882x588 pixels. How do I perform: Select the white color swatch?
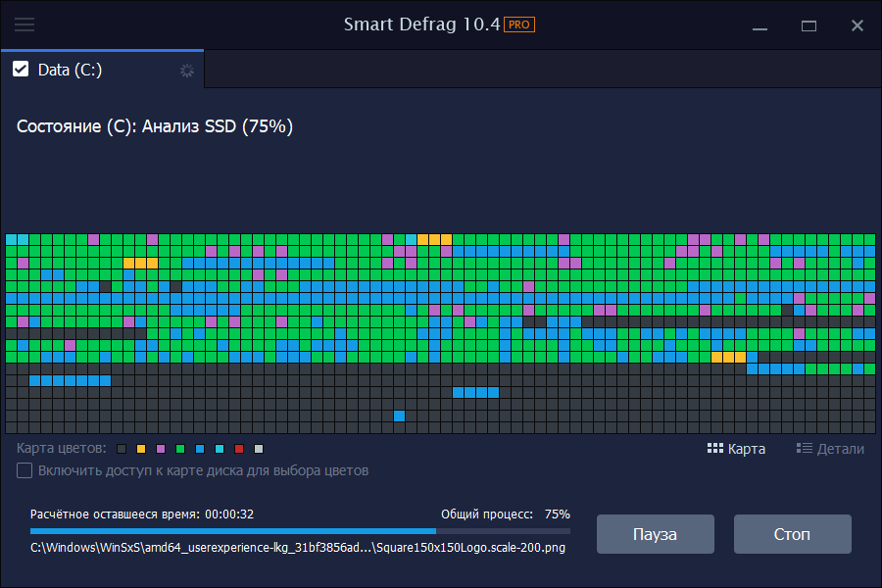(x=259, y=449)
